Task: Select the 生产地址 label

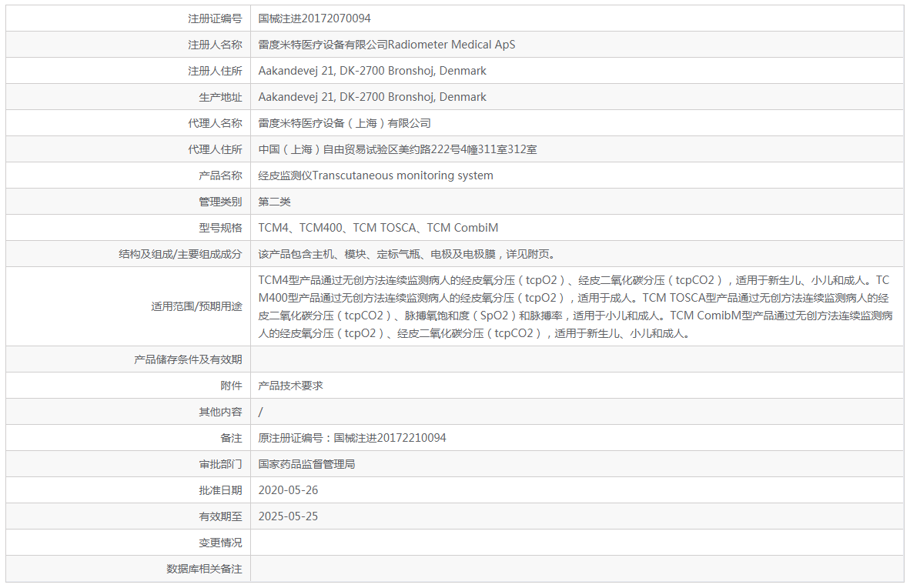Action: (220, 97)
